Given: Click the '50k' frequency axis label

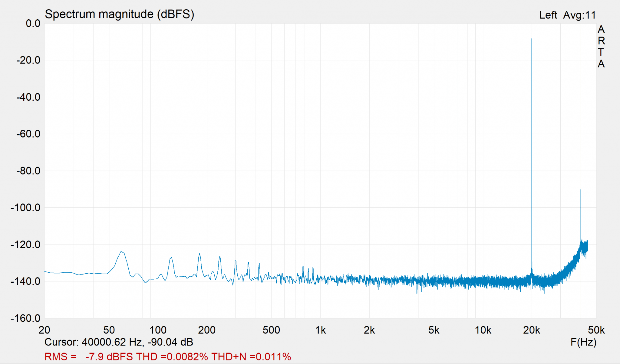Looking at the screenshot, I should click(x=596, y=330).
